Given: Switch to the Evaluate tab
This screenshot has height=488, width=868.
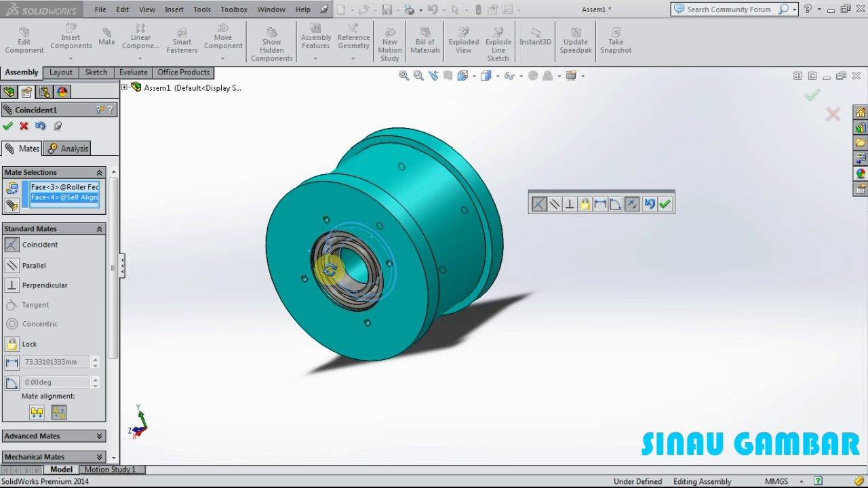Looking at the screenshot, I should 133,73.
